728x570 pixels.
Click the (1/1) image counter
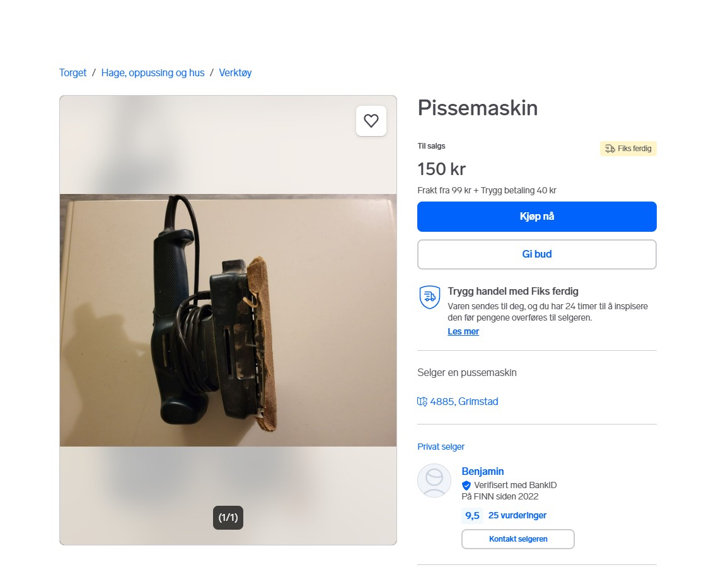tap(228, 518)
